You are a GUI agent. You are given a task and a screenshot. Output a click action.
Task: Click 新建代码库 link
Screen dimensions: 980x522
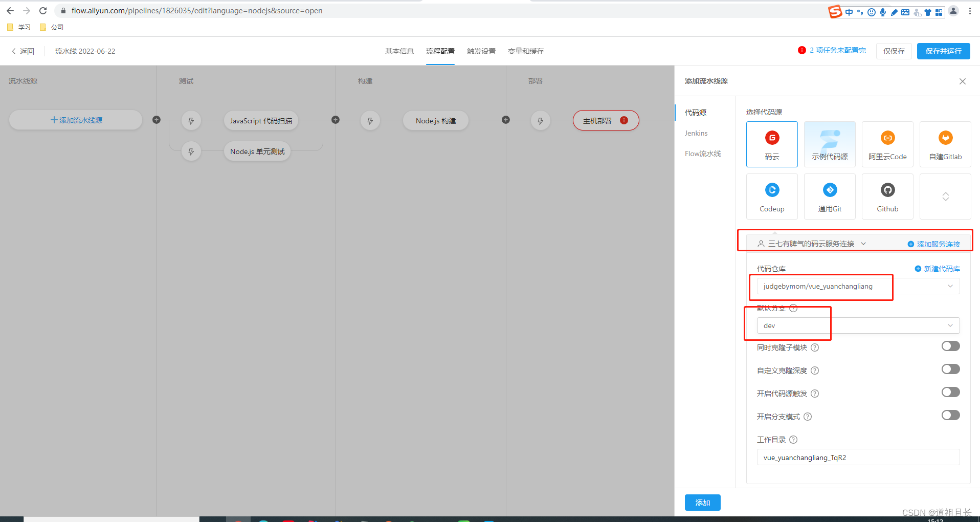click(x=938, y=269)
